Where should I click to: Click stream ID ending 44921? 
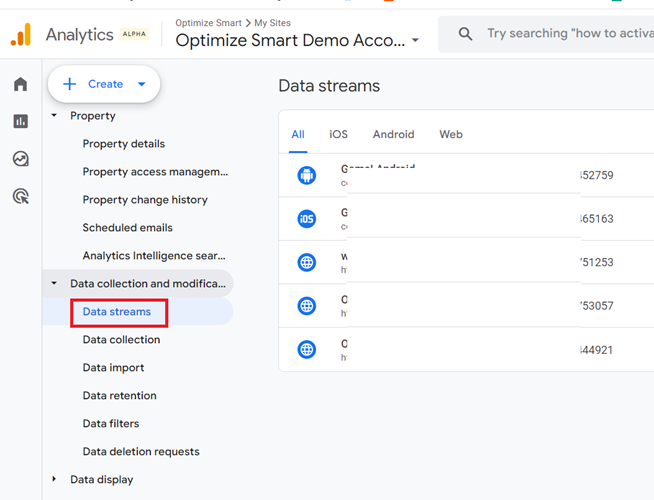(597, 350)
